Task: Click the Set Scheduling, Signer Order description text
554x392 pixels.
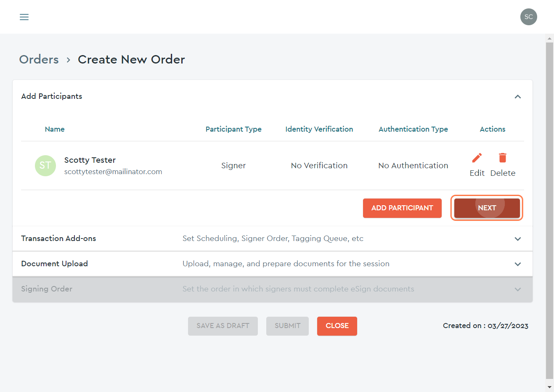Action: [273, 238]
